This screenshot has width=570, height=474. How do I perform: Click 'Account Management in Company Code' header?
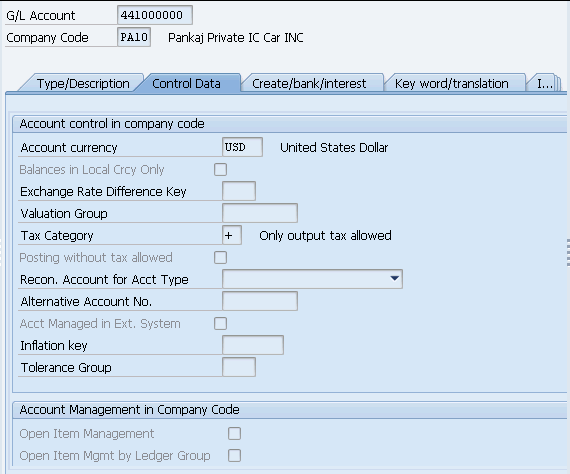coord(129,410)
